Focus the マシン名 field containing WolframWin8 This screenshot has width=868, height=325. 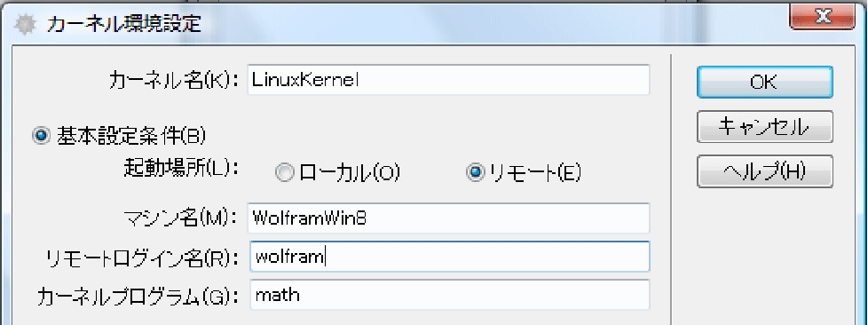coord(449,218)
